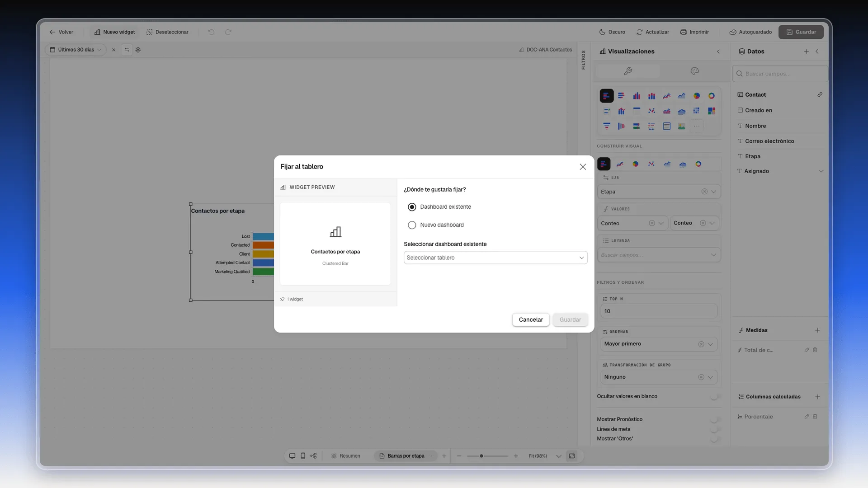Viewport: 868px width, 488px height.
Task: Click the swap arrows icon beside the date filter
Action: point(127,50)
